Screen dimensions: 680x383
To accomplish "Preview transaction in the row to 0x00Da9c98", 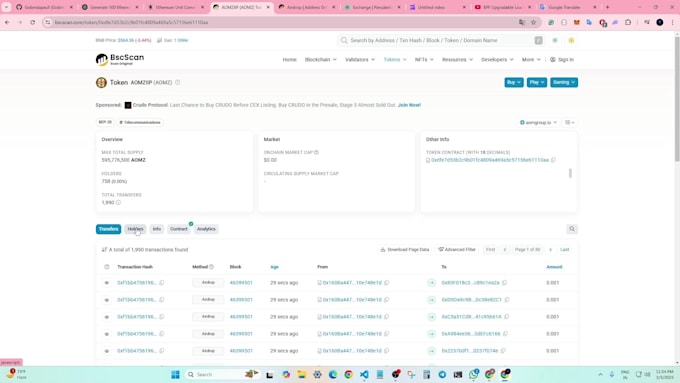I will pyautogui.click(x=107, y=300).
